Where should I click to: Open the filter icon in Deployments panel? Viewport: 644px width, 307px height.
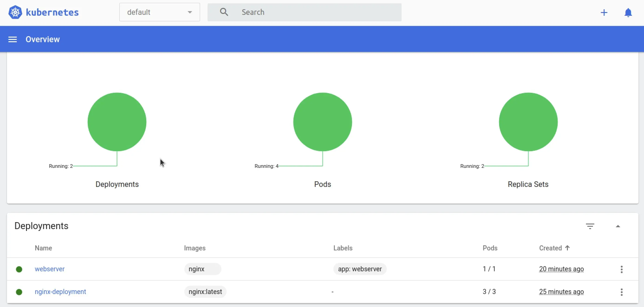[x=590, y=226]
